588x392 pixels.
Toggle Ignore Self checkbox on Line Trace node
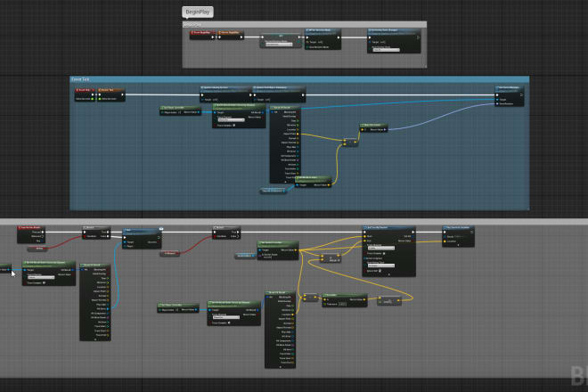click(x=380, y=271)
